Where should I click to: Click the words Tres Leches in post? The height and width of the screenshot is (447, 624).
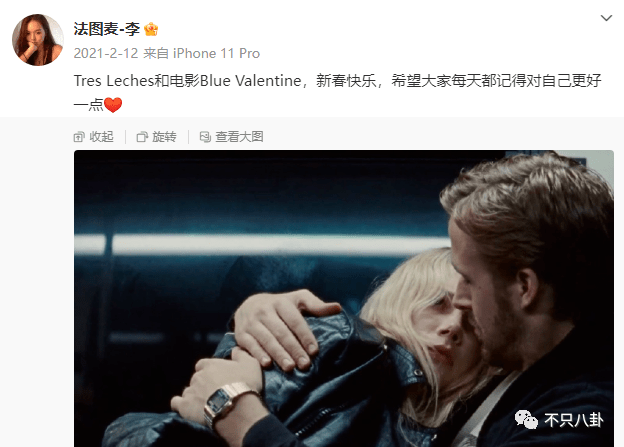pyautogui.click(x=113, y=81)
